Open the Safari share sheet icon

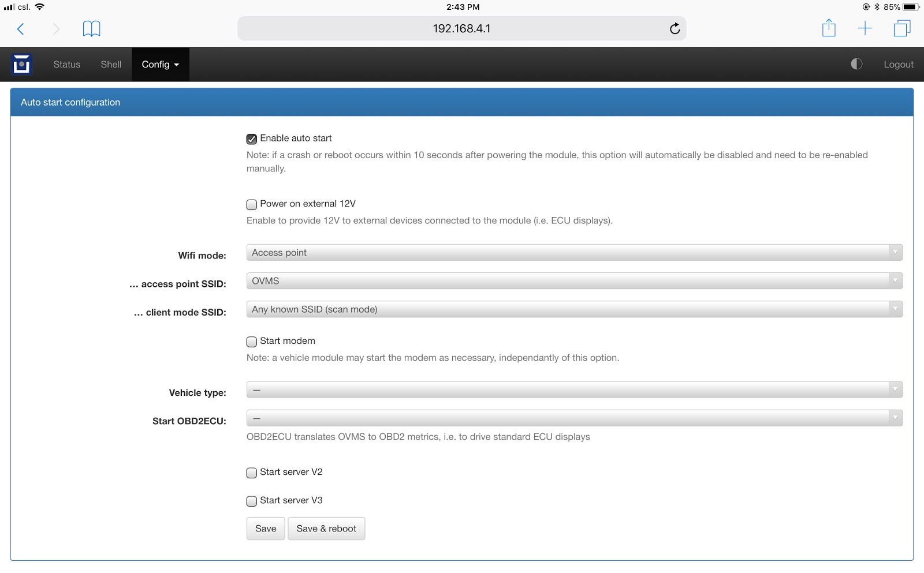(829, 28)
